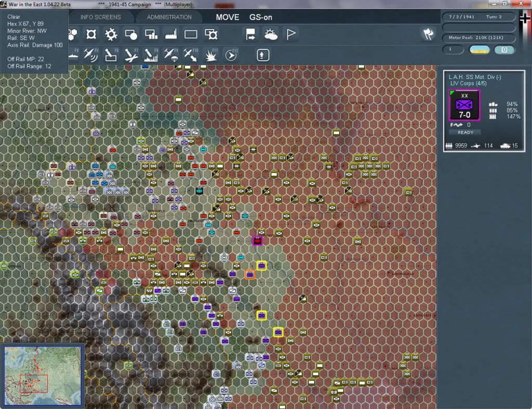Click the guns count 114

[x=488, y=146]
